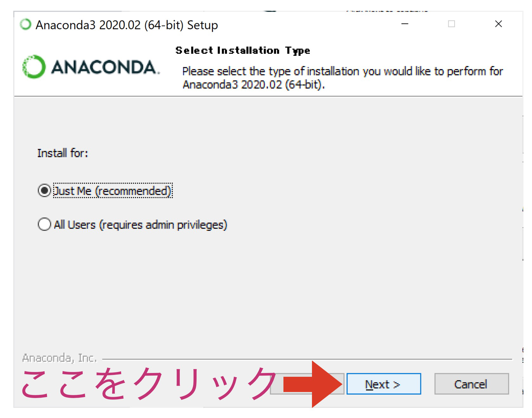Click the Install for: label

(x=62, y=153)
